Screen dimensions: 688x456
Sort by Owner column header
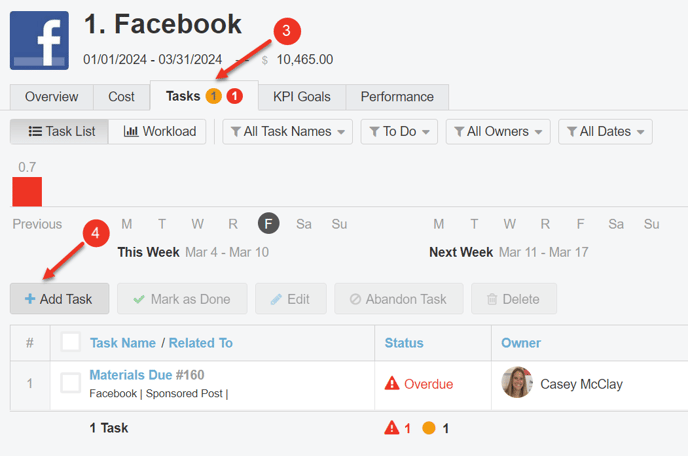click(x=521, y=343)
